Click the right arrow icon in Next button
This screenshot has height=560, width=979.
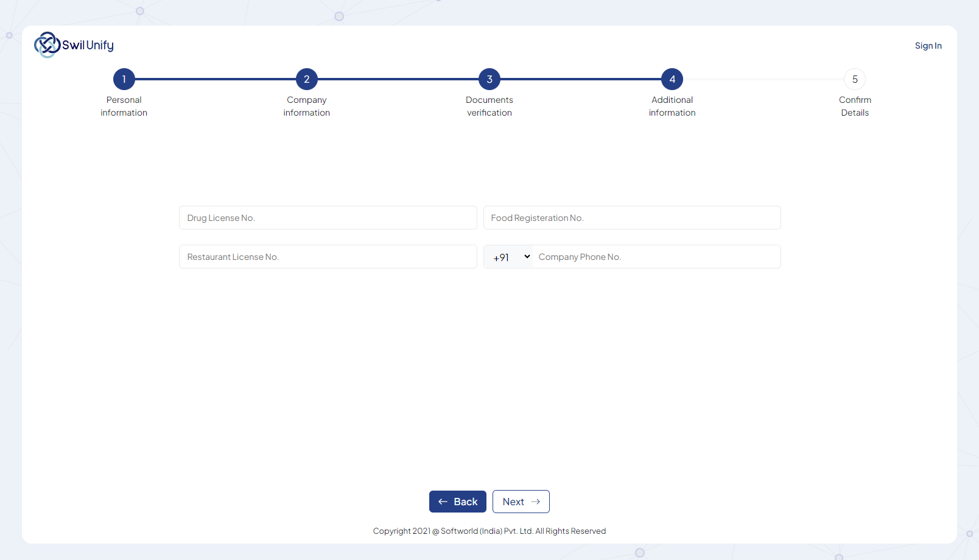[x=536, y=502]
